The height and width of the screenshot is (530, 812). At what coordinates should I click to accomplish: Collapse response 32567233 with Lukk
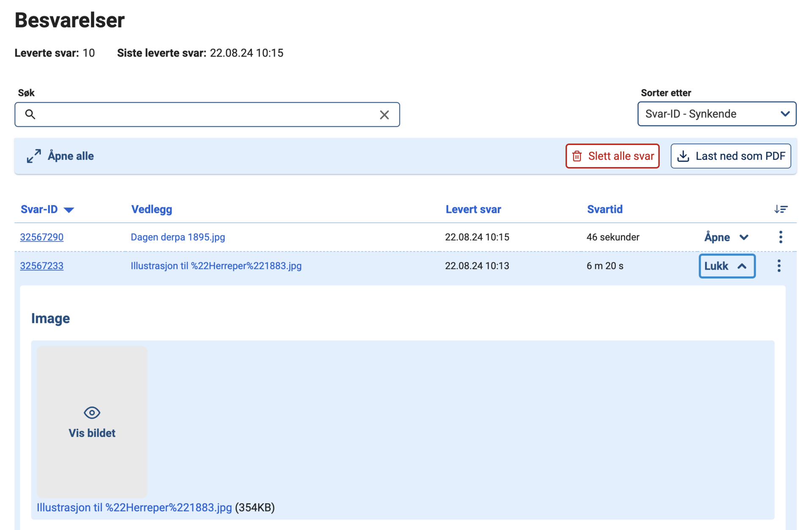click(727, 266)
